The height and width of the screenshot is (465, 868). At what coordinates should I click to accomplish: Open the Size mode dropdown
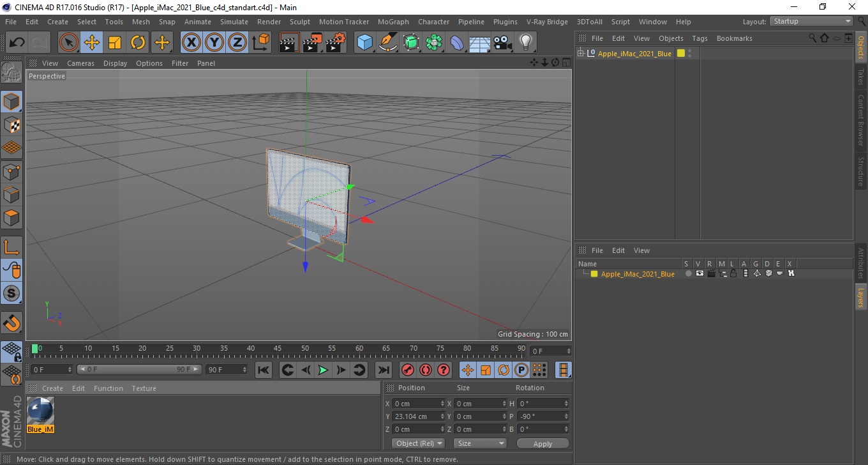pyautogui.click(x=480, y=443)
